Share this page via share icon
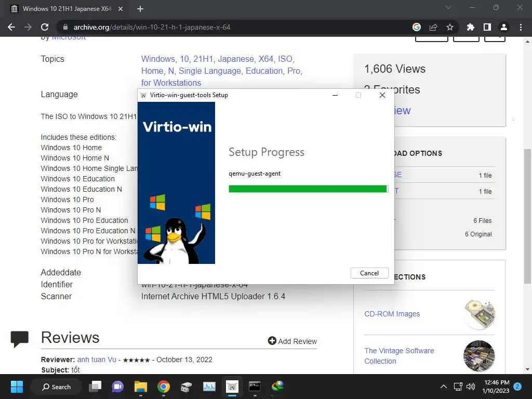 point(433,27)
